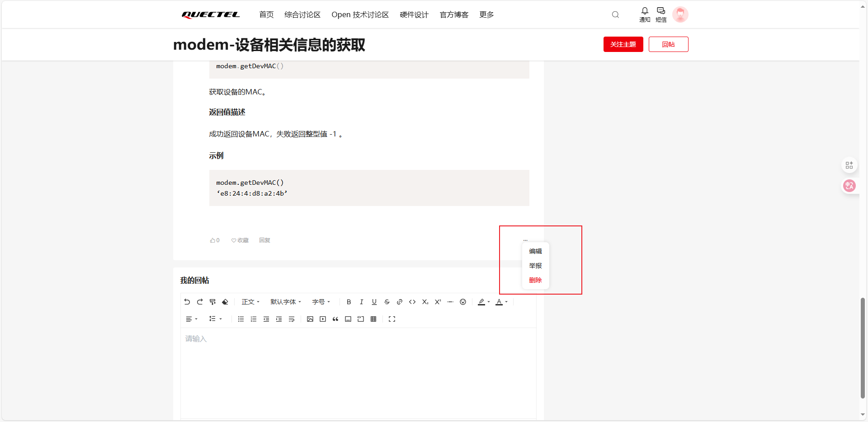Click the red 关注主题 button

(623, 44)
